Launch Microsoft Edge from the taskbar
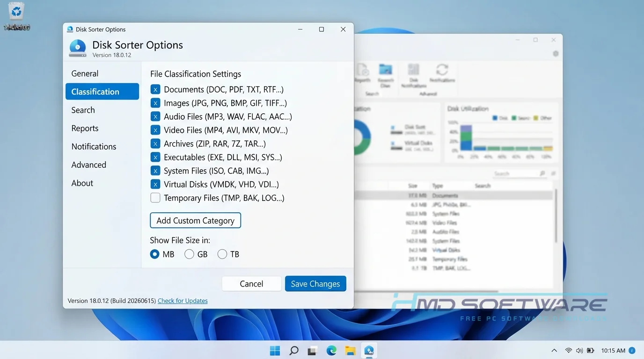 pyautogui.click(x=331, y=350)
